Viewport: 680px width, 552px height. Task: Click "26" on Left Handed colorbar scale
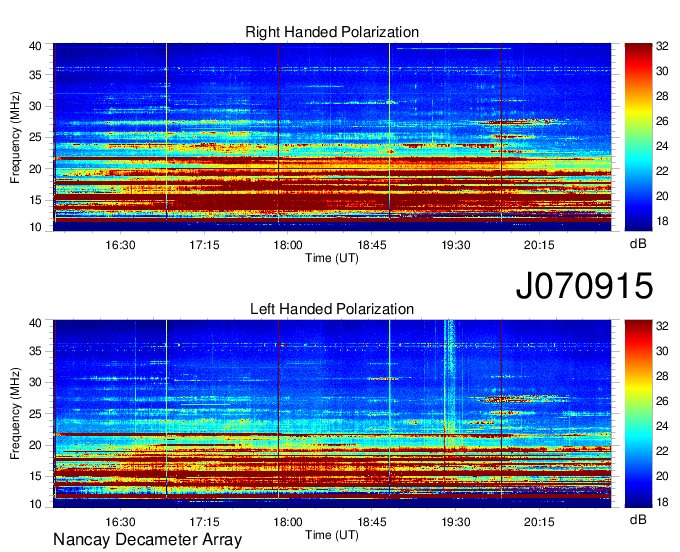pyautogui.click(x=662, y=402)
